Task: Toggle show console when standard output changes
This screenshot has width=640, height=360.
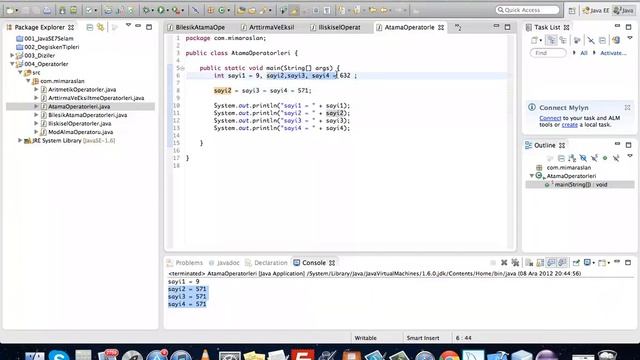Action: point(551,262)
